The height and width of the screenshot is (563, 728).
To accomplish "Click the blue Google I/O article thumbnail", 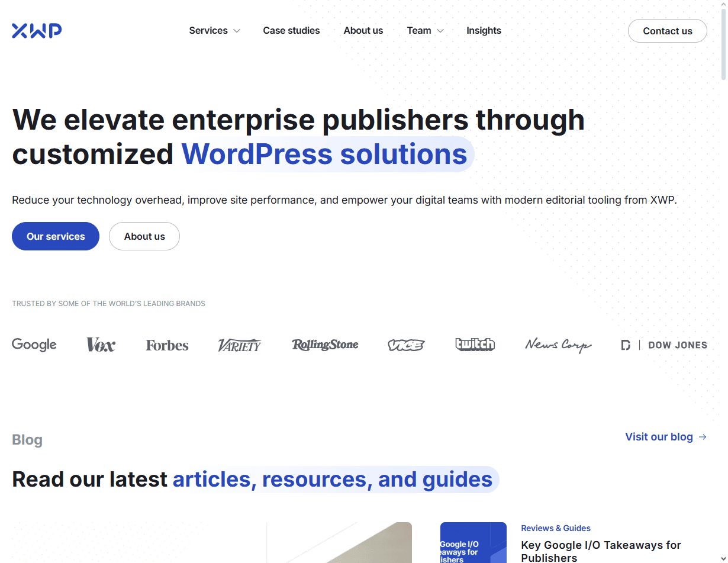I will [x=473, y=542].
